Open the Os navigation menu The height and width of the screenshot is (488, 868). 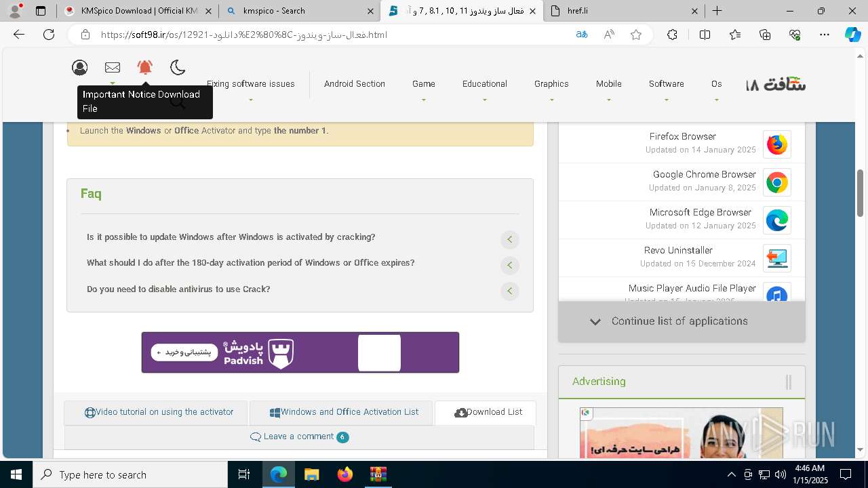(717, 84)
